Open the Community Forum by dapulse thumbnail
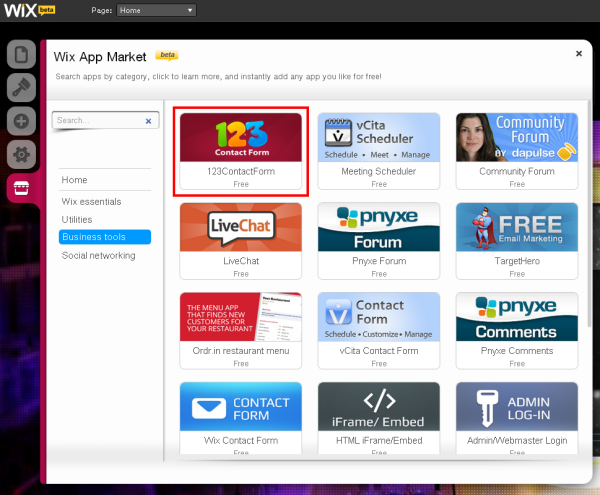 click(x=517, y=137)
